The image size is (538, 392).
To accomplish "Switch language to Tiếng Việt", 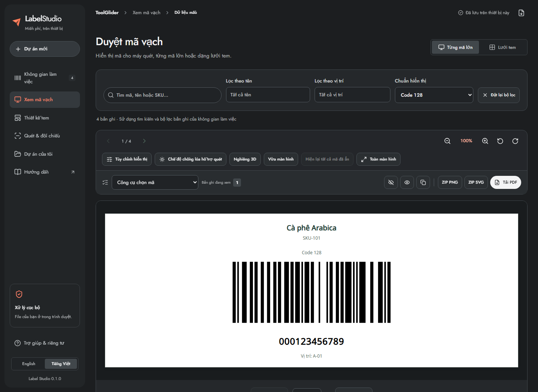I will (61, 364).
